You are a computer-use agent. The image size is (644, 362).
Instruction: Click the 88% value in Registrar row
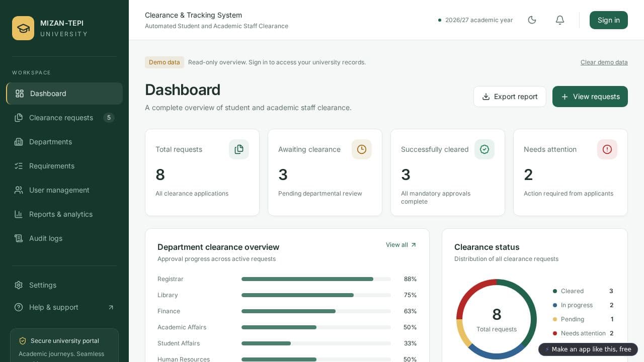click(x=410, y=279)
